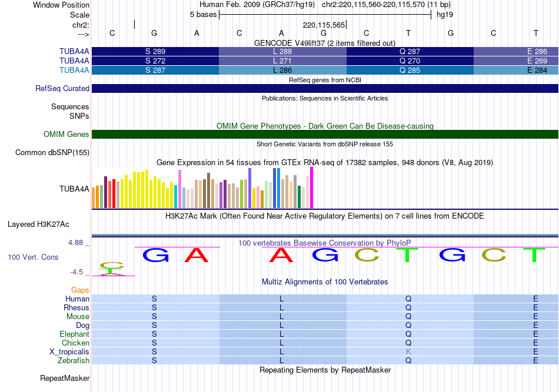Click the Chicken species label

pos(75,343)
